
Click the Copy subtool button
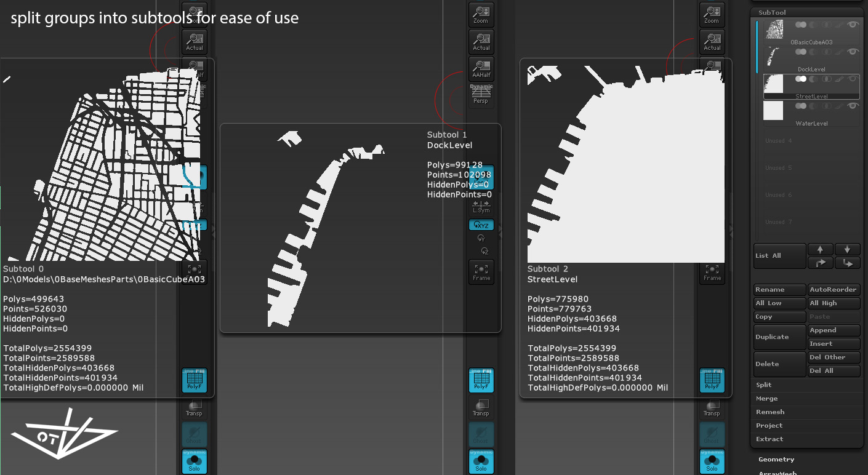click(x=780, y=317)
